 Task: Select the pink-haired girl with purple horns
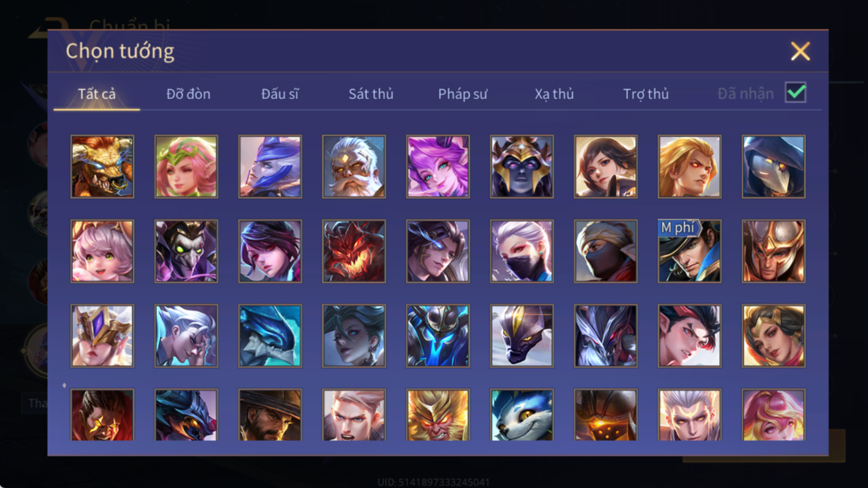coord(438,167)
